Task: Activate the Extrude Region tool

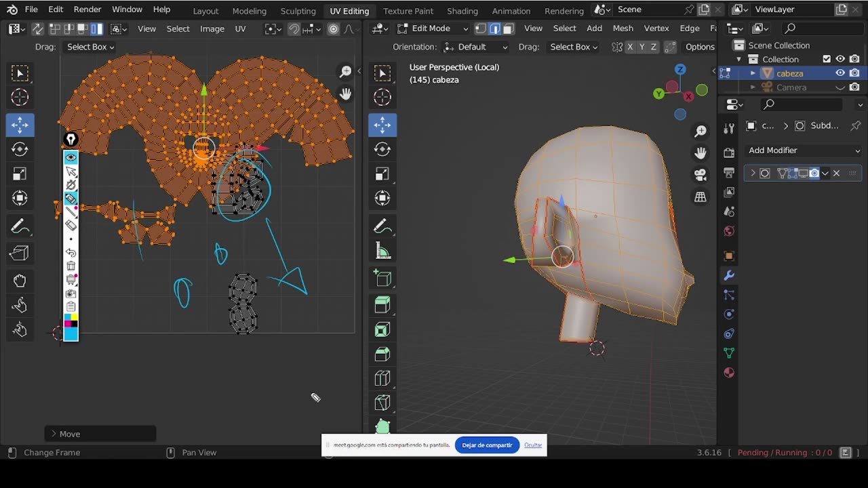Action: click(382, 305)
